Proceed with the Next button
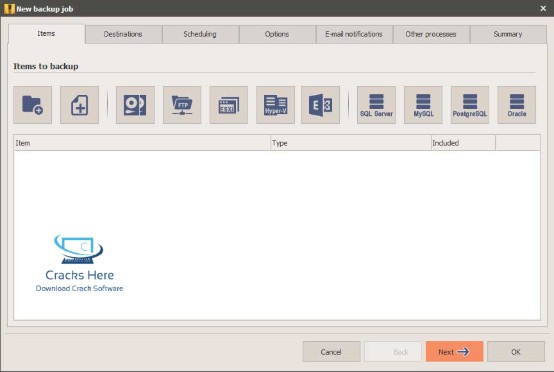 pyautogui.click(x=454, y=352)
